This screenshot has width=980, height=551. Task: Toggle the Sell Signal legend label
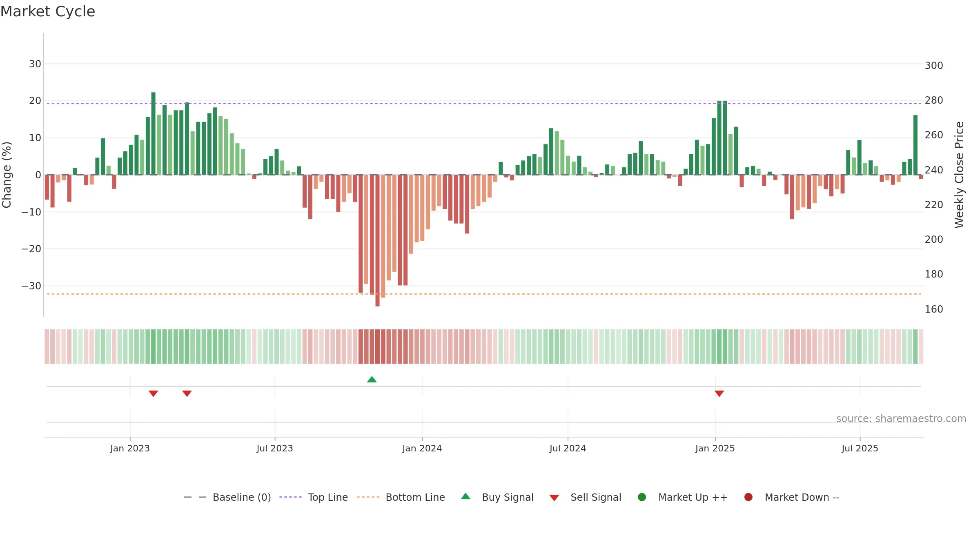(x=596, y=497)
